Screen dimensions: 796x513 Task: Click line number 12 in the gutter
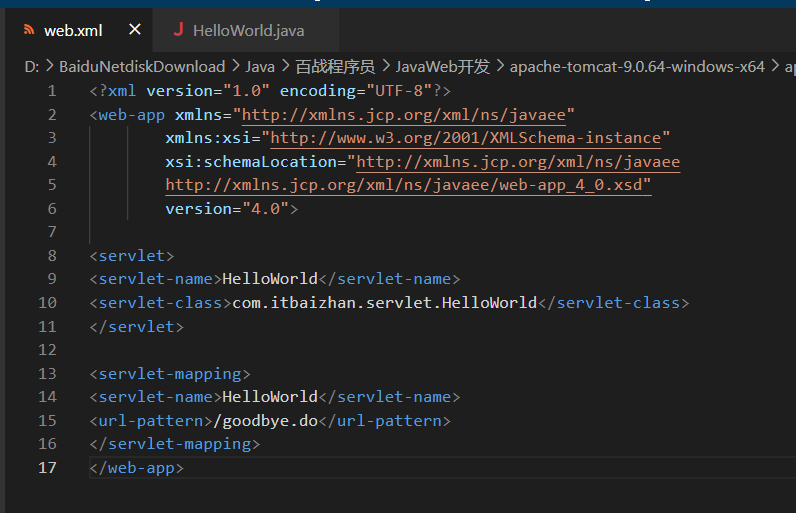point(47,350)
